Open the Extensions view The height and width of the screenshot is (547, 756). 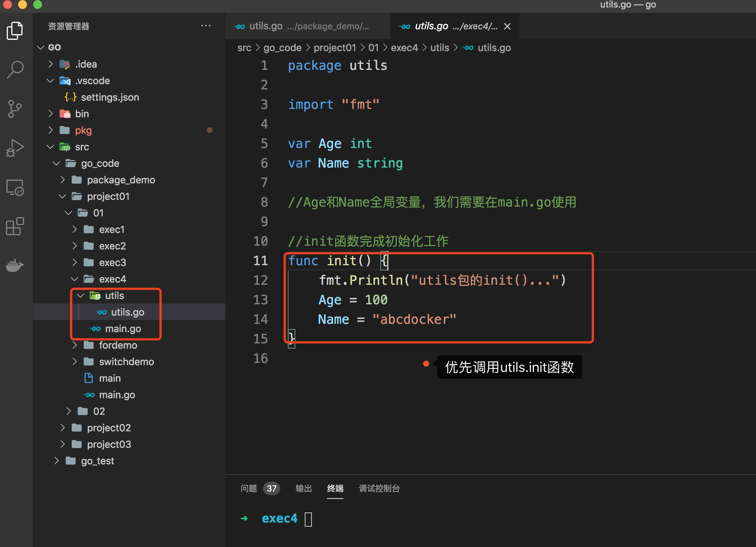(x=15, y=226)
